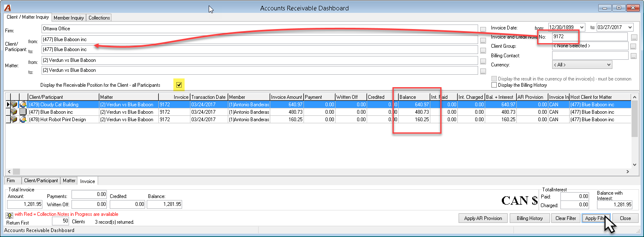
Task: Switch to the Member Inquiry tab
Action: point(69,17)
